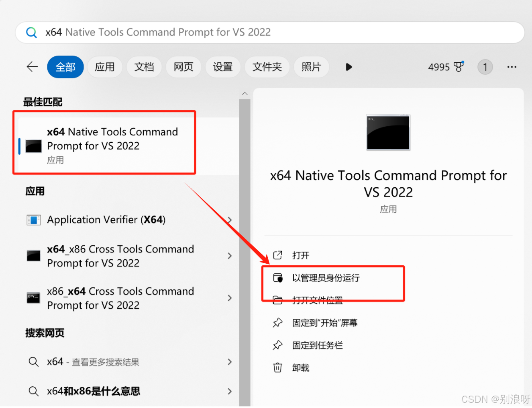Image resolution: width=532 pixels, height=408 pixels.
Task: Select the x64 Native Tools Command Prompt best match
Action: (x=128, y=146)
